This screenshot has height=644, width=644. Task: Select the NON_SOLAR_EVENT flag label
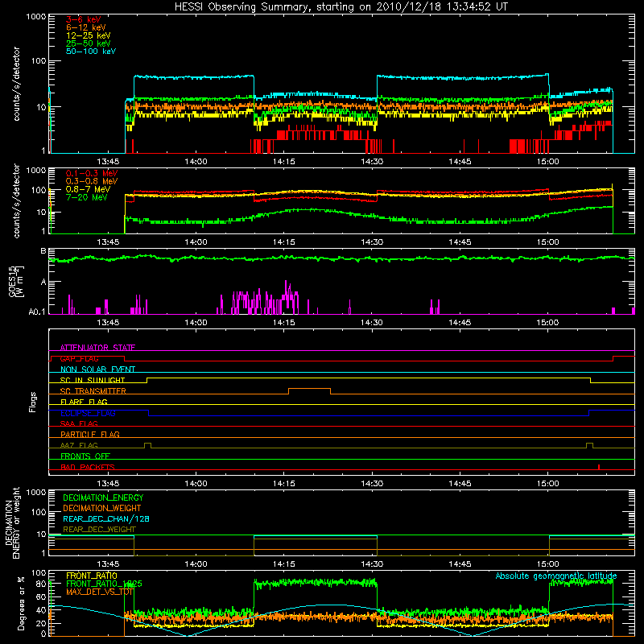tap(97, 369)
